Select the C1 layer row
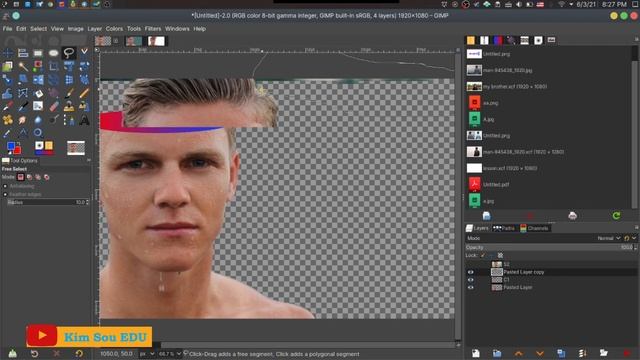This screenshot has height=360, width=640. (x=551, y=280)
